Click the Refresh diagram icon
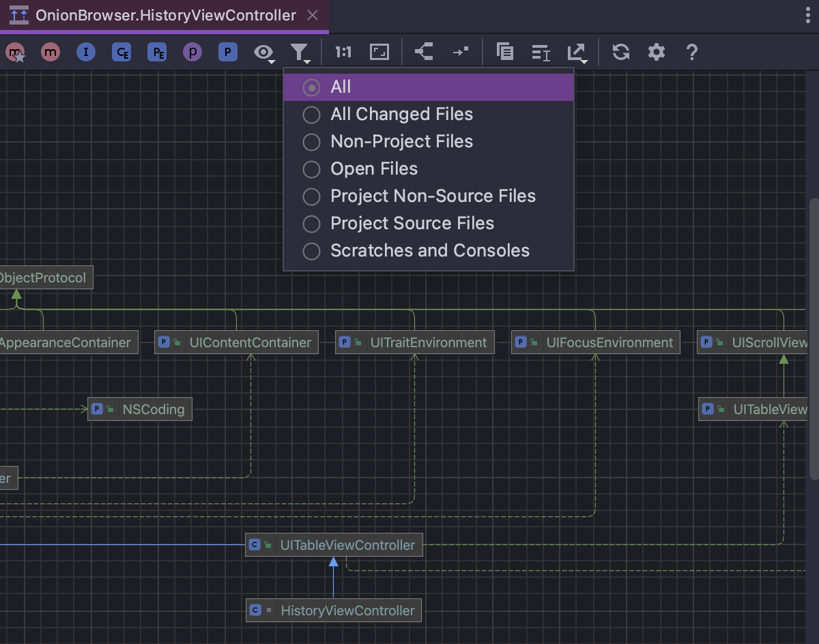The image size is (819, 644). coord(620,52)
